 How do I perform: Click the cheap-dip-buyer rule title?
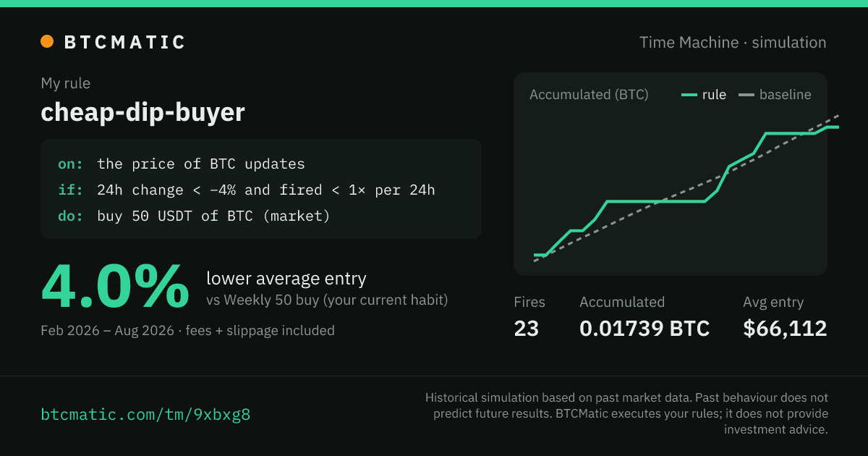point(142,112)
